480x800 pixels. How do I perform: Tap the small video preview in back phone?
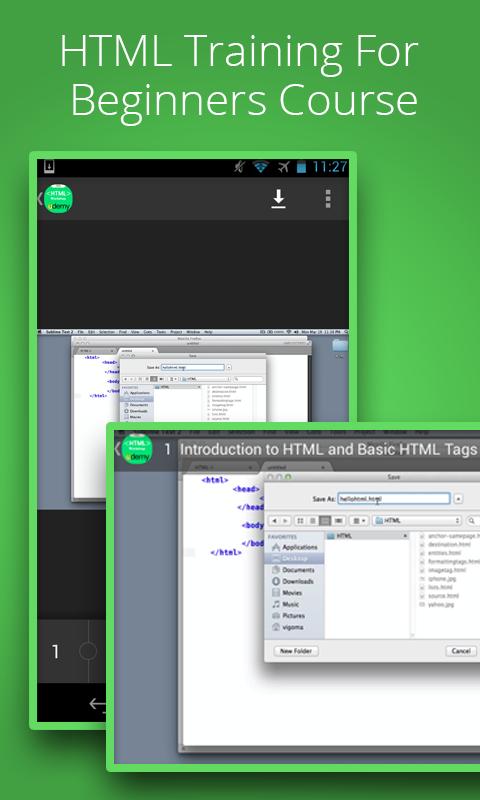click(193, 376)
